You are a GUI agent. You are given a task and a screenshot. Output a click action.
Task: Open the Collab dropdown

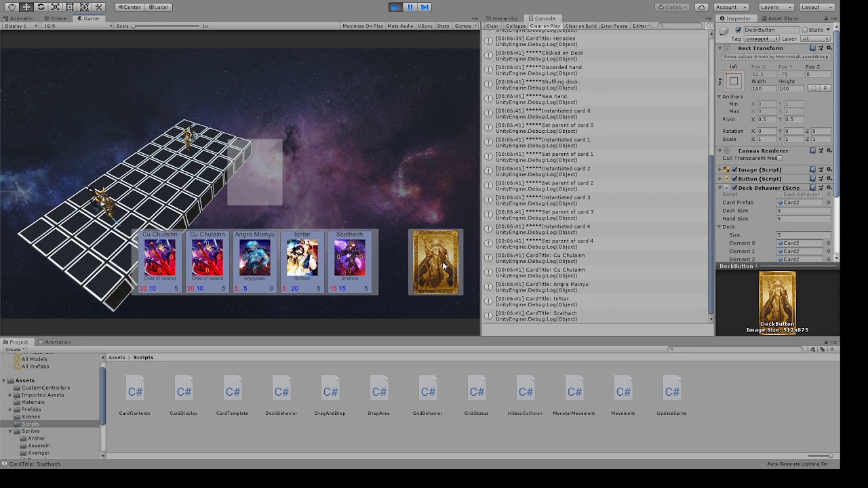pyautogui.click(x=672, y=7)
